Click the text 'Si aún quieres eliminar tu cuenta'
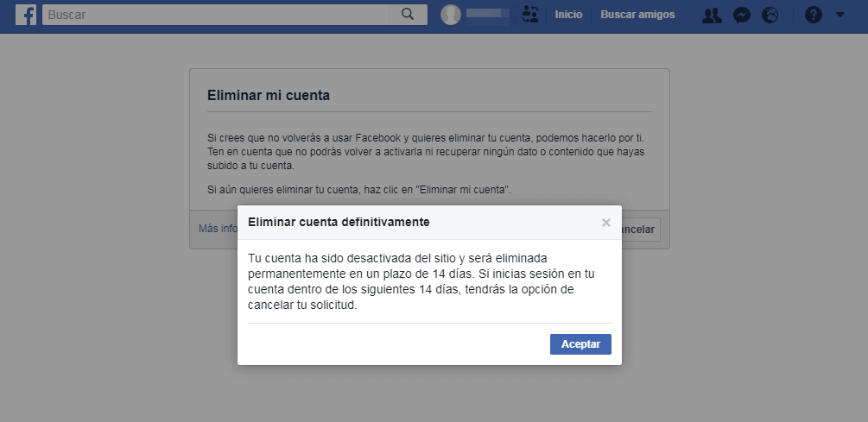868x422 pixels. [x=284, y=190]
